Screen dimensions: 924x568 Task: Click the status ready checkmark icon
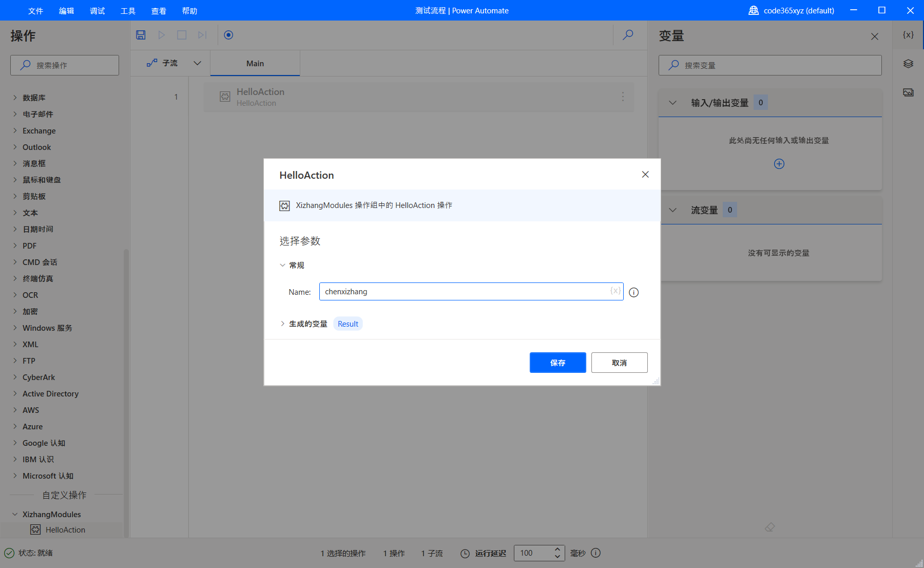point(9,553)
